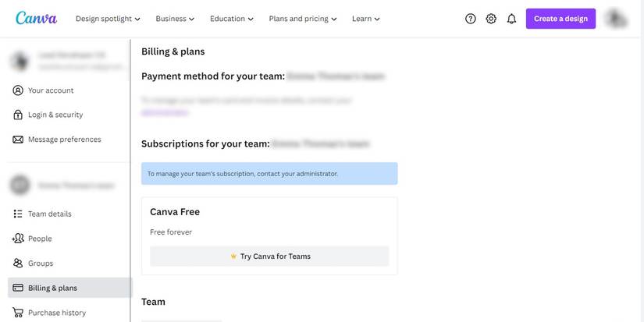Open the Help question mark icon
The image size is (644, 322).
point(471,19)
